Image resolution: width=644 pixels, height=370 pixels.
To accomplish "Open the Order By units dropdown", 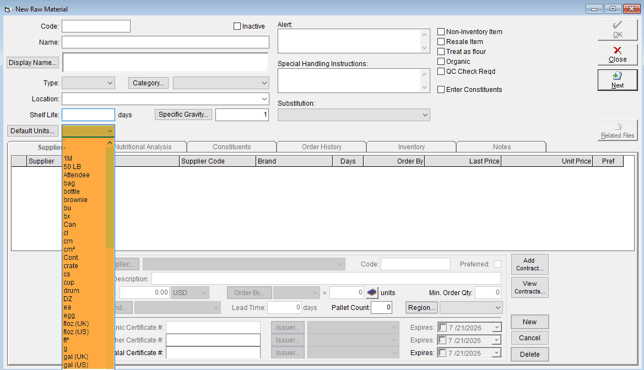I will 315,293.
